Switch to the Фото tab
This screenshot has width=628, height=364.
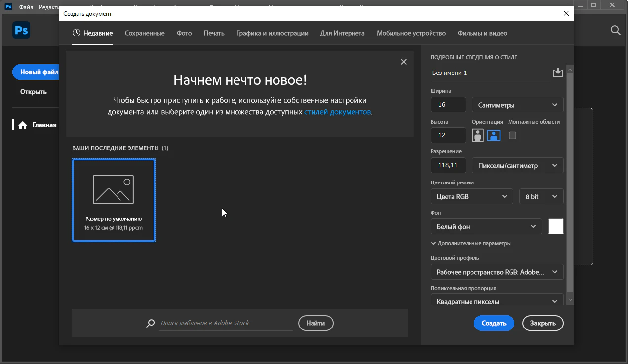click(x=184, y=33)
